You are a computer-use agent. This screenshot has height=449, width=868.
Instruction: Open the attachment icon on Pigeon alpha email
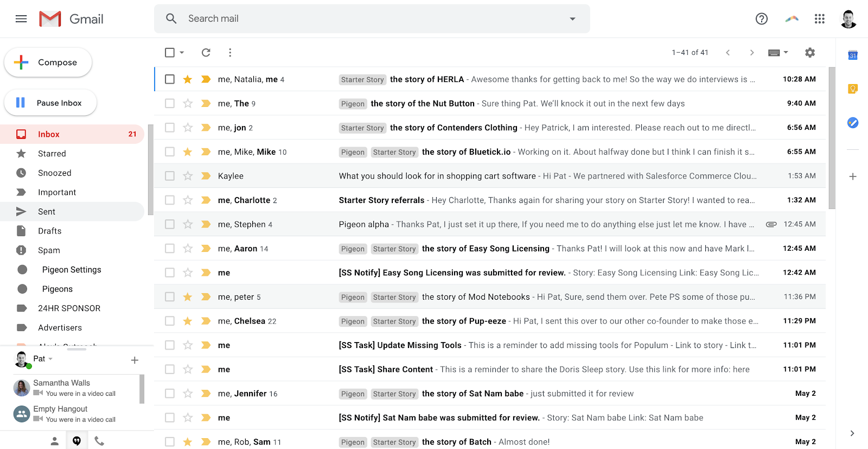(x=771, y=224)
